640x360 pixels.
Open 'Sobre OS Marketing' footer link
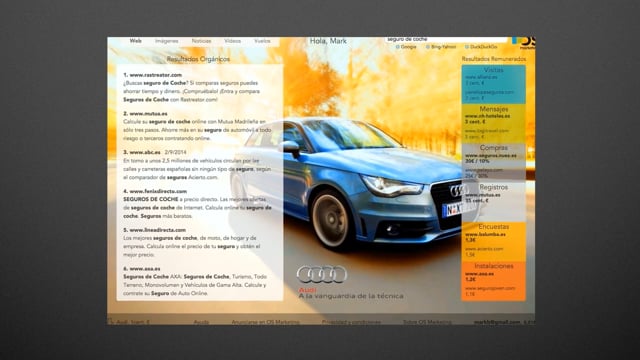click(x=427, y=322)
